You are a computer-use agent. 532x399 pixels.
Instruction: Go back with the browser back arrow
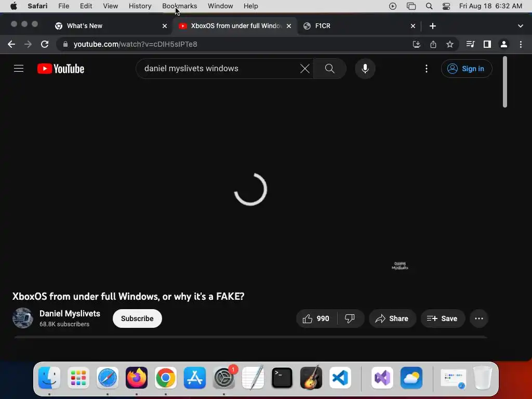pos(11,44)
